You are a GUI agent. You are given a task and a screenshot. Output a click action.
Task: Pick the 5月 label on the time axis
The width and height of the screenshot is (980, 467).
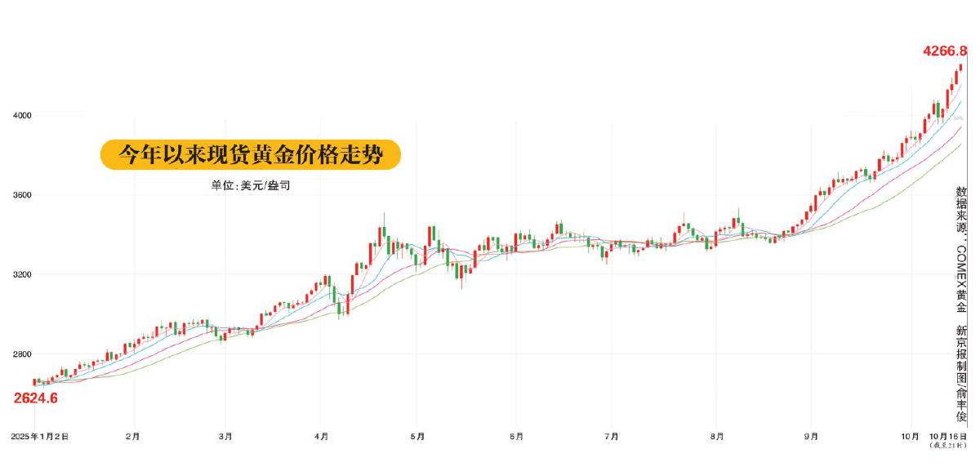point(417,437)
